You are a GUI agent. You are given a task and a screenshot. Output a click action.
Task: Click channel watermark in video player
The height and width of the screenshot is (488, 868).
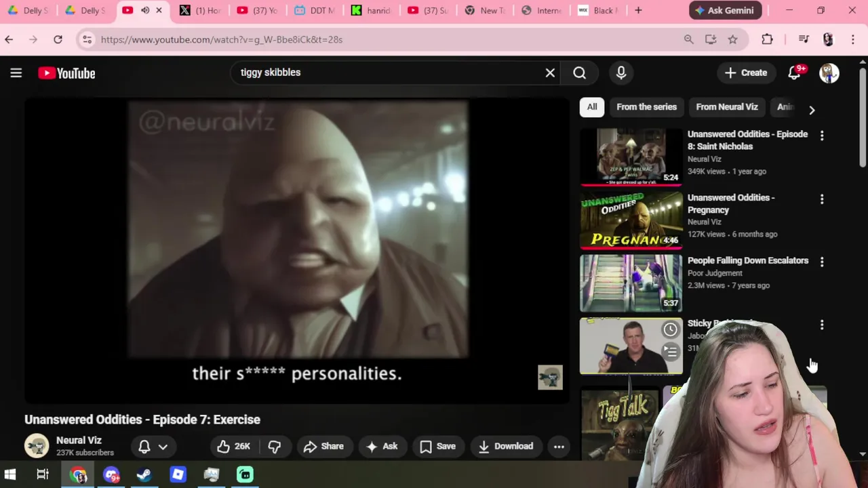point(550,378)
